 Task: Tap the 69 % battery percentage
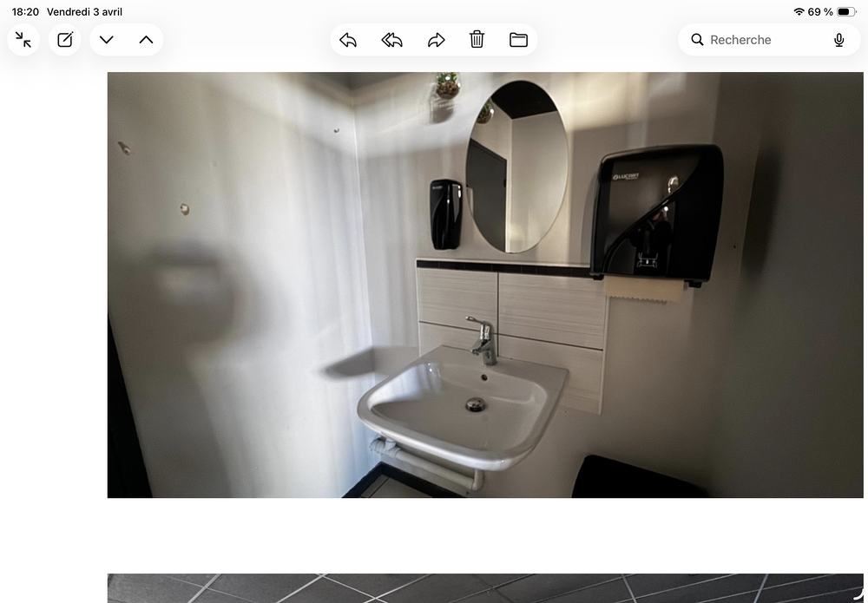(820, 11)
